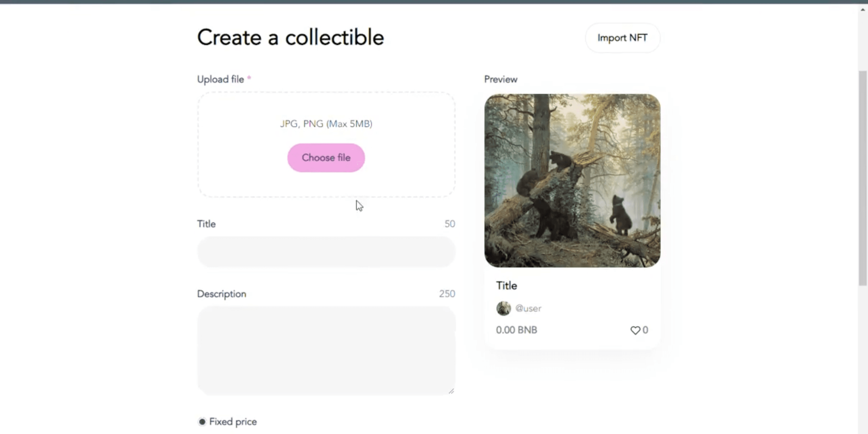Select the Fixed price radio option
This screenshot has width=868, height=434.
[x=202, y=422]
